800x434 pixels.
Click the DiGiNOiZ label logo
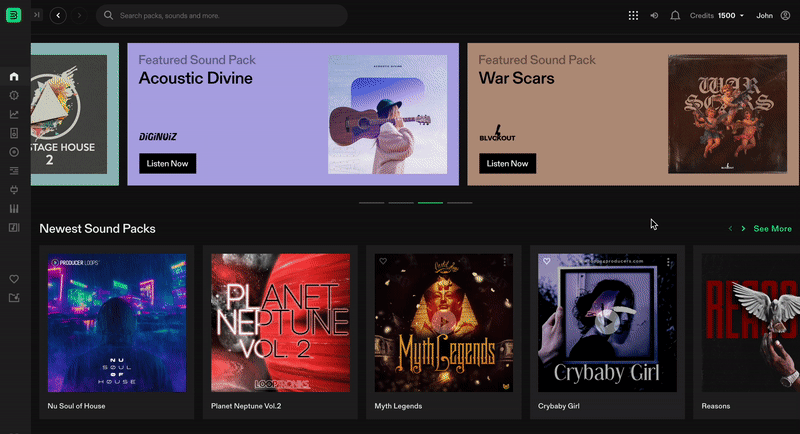coord(158,137)
